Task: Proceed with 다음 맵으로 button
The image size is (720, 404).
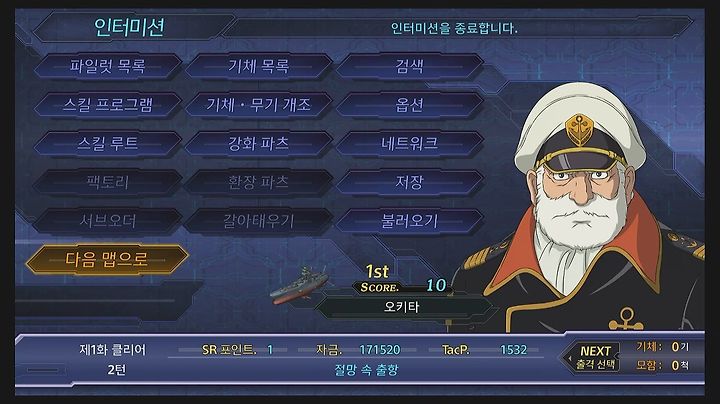Action: 107,260
